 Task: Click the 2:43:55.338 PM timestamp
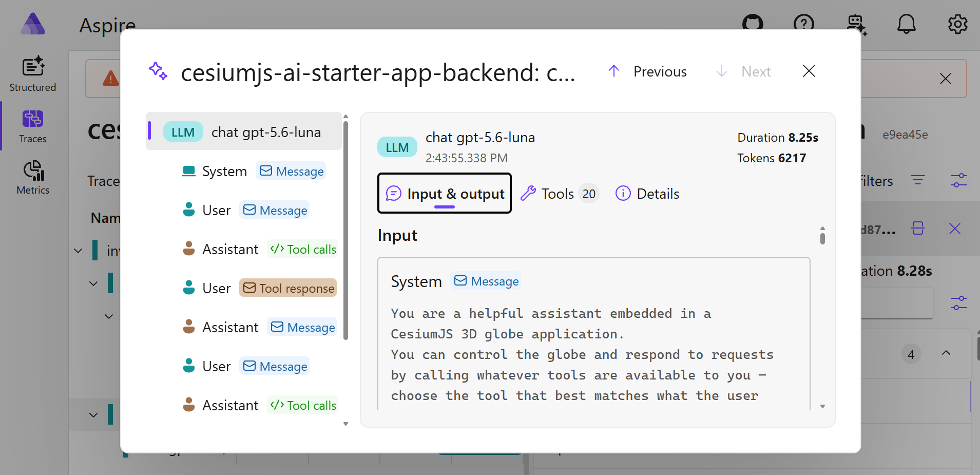(x=467, y=158)
